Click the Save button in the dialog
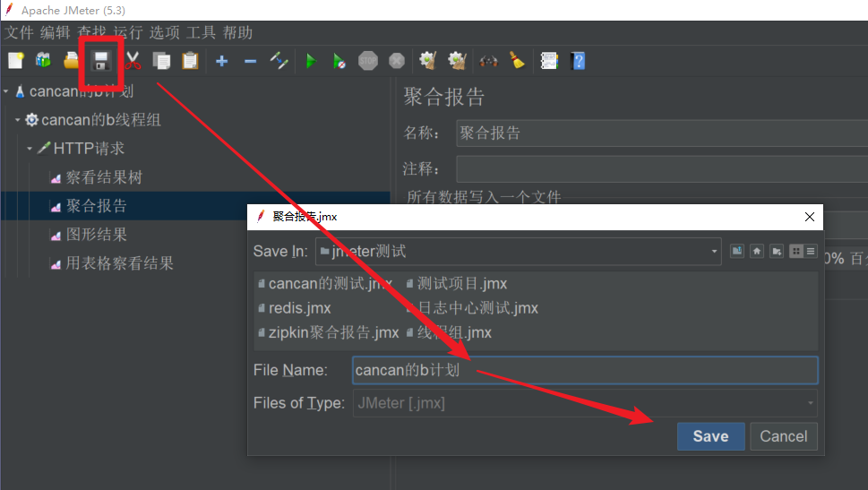The height and width of the screenshot is (490, 868). point(710,436)
